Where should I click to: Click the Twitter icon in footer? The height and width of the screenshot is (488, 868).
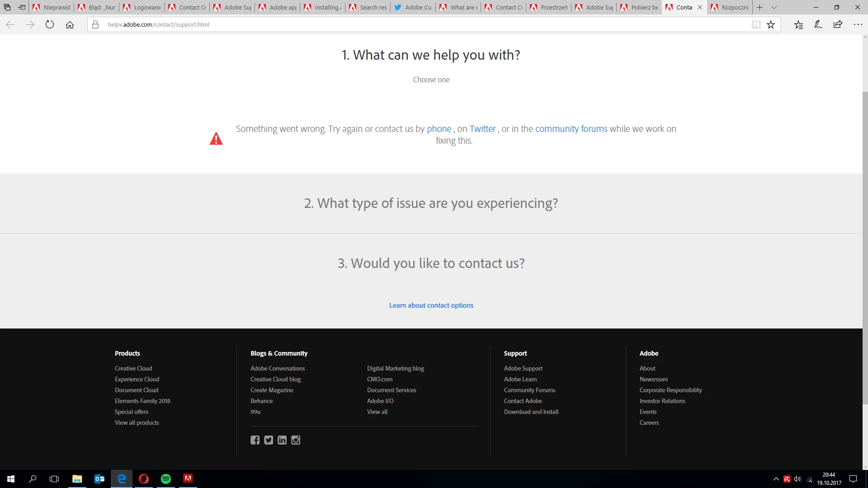pyautogui.click(x=269, y=440)
